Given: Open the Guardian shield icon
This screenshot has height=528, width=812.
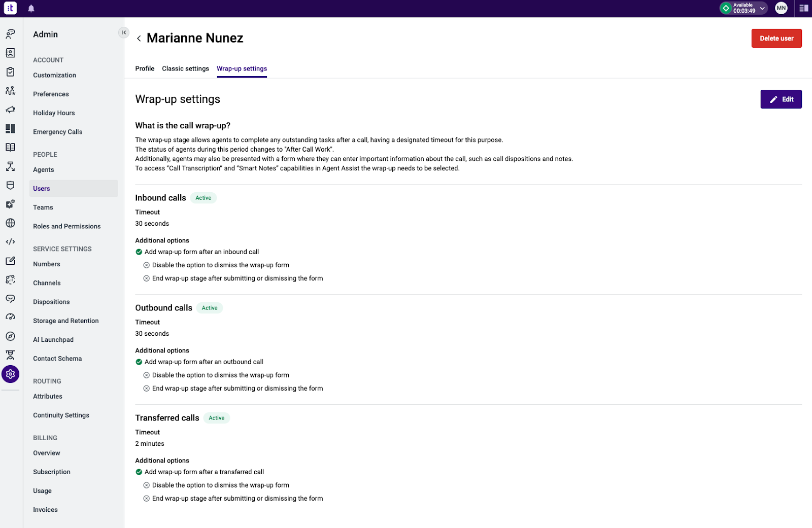Looking at the screenshot, I should pos(10,185).
